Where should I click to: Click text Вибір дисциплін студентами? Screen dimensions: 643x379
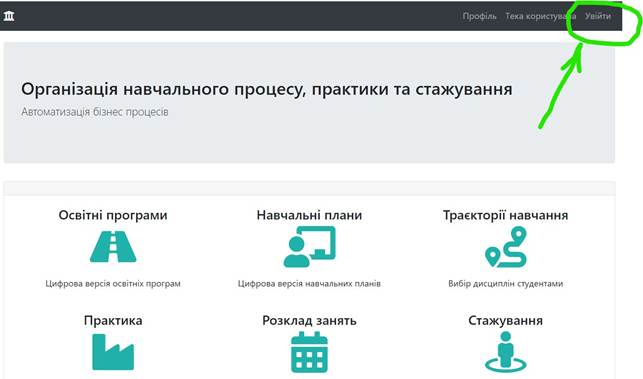pyautogui.click(x=506, y=283)
